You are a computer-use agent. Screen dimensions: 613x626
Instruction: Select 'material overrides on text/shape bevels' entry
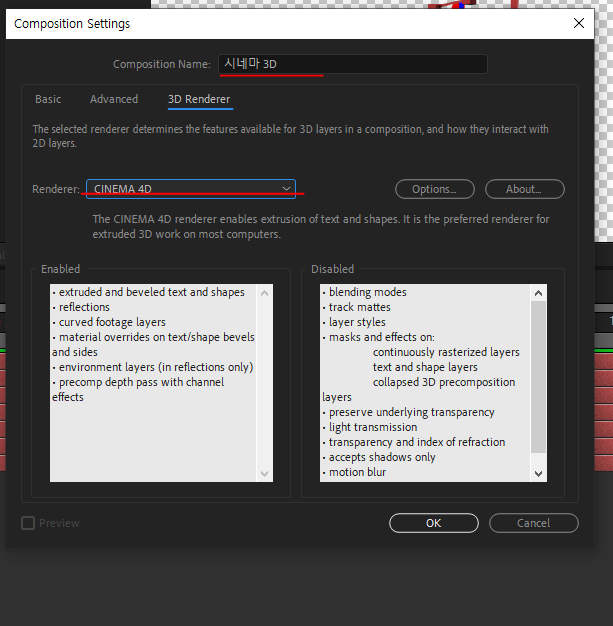pyautogui.click(x=157, y=337)
